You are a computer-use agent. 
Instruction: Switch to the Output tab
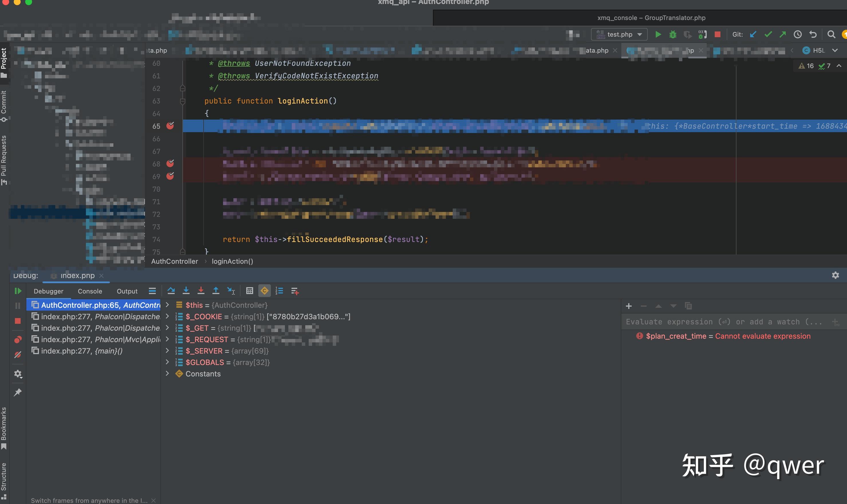pyautogui.click(x=127, y=291)
